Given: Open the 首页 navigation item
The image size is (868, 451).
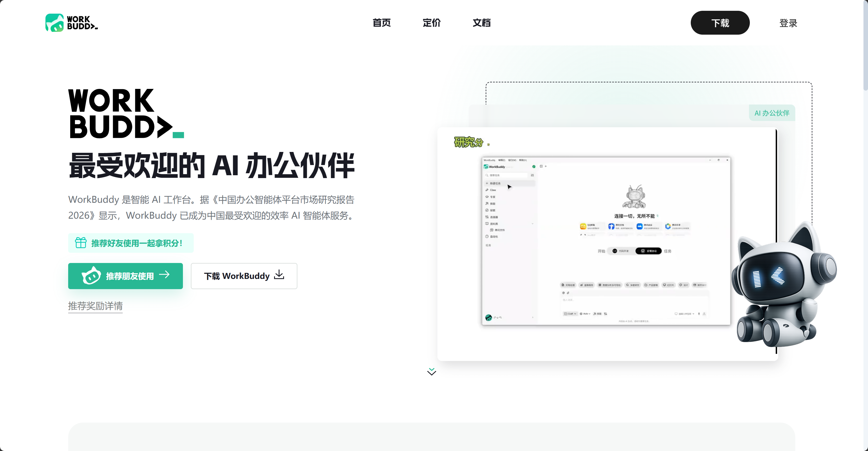Looking at the screenshot, I should click(381, 22).
